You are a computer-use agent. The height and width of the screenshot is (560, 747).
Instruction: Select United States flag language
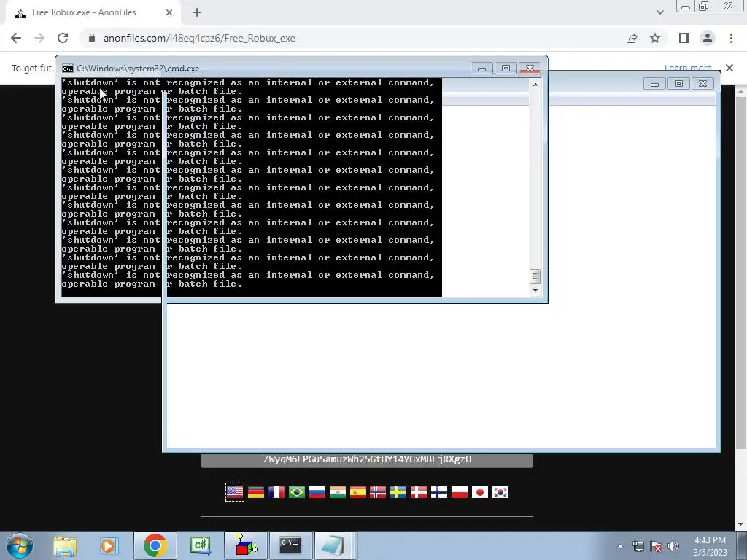pos(235,492)
